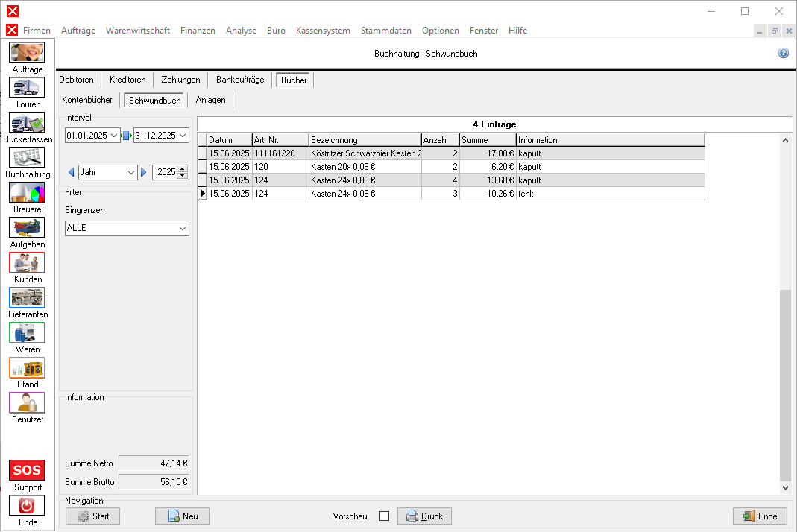The height and width of the screenshot is (532, 797).
Task: Open the Pfand sidebar icon
Action: click(27, 368)
